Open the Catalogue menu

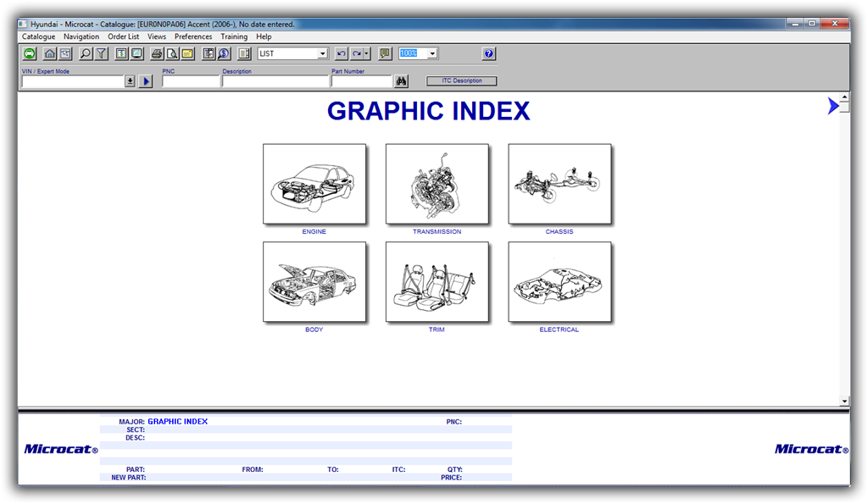click(x=39, y=36)
